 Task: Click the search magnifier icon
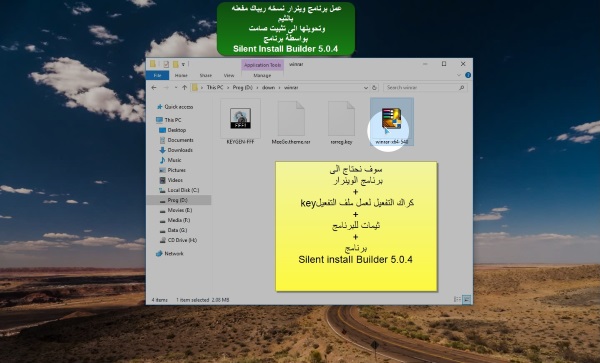(x=462, y=88)
